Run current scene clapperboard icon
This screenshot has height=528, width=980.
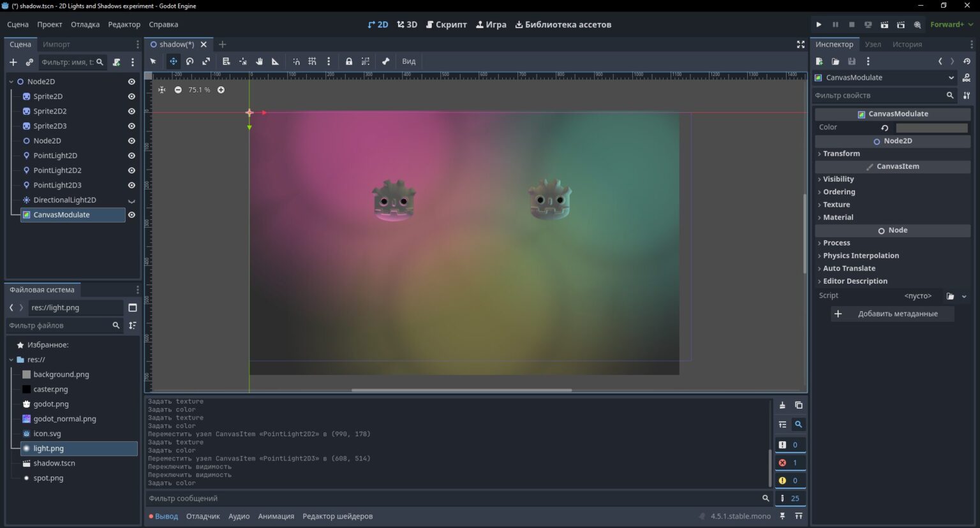884,24
